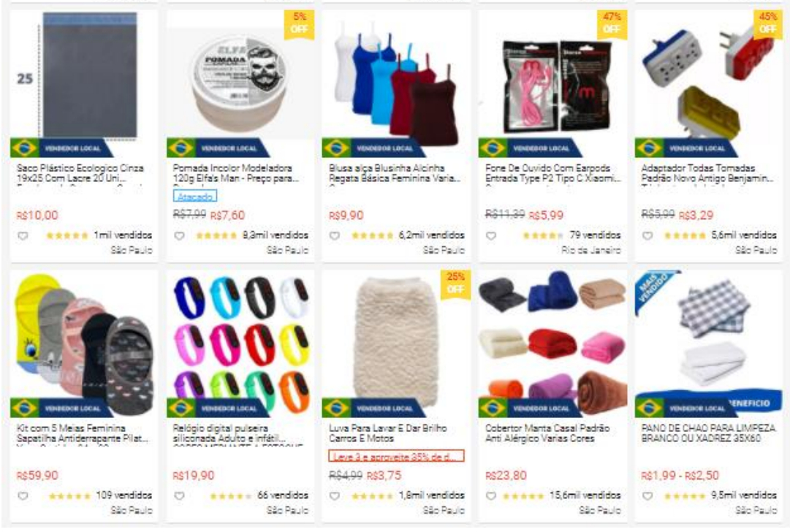Click heart icon on Adaptador Todas Tomadas

[648, 236]
